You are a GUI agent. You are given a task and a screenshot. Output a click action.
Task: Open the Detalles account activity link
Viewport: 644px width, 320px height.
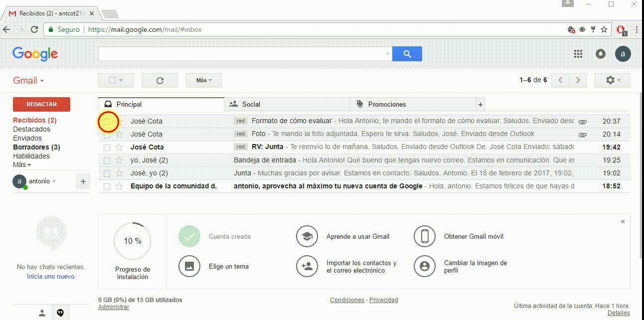pos(619,313)
